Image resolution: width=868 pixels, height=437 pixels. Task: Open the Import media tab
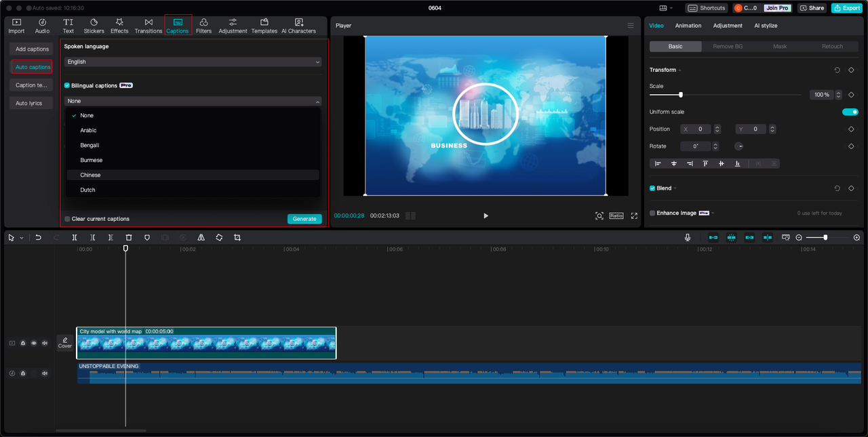16,26
